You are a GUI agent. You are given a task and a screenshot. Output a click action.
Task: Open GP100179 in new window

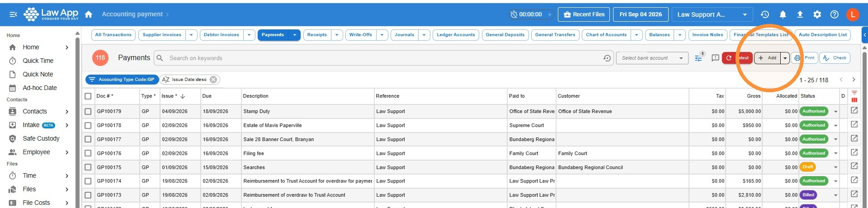tap(854, 110)
